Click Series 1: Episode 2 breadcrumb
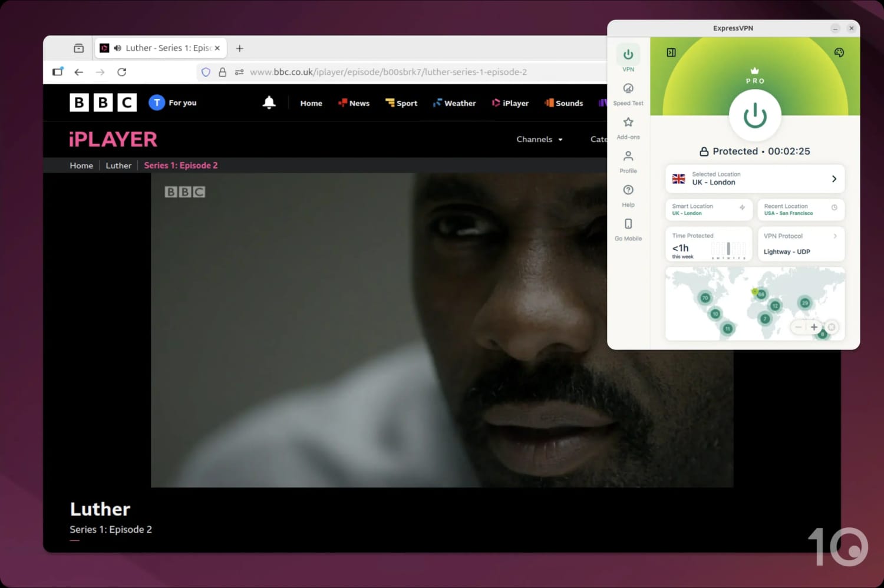The width and height of the screenshot is (884, 588). [x=181, y=166]
